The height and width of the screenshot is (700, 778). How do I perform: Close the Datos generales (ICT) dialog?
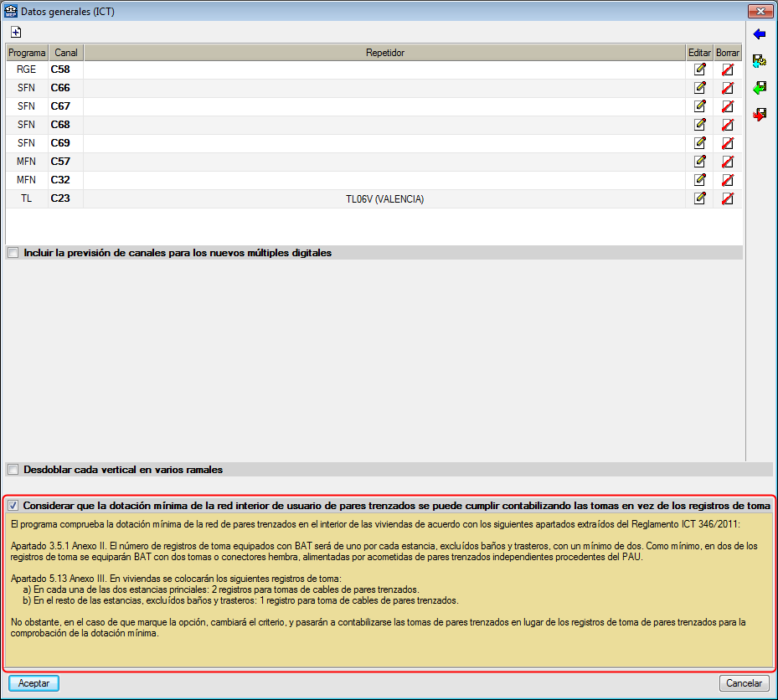[760, 11]
